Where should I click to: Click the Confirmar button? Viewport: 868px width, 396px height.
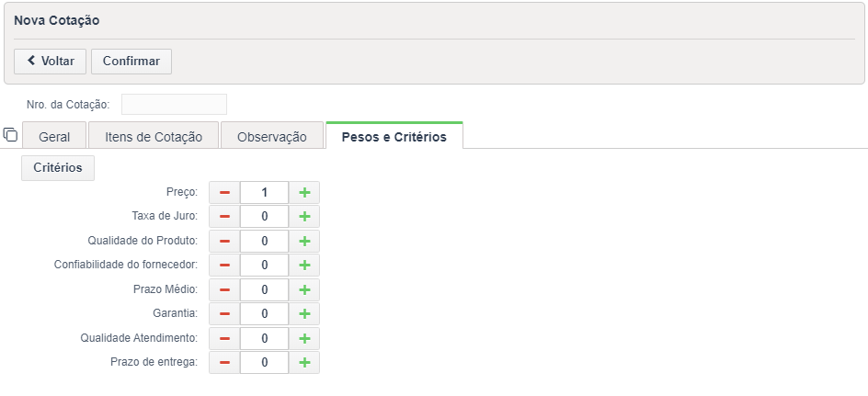[131, 62]
